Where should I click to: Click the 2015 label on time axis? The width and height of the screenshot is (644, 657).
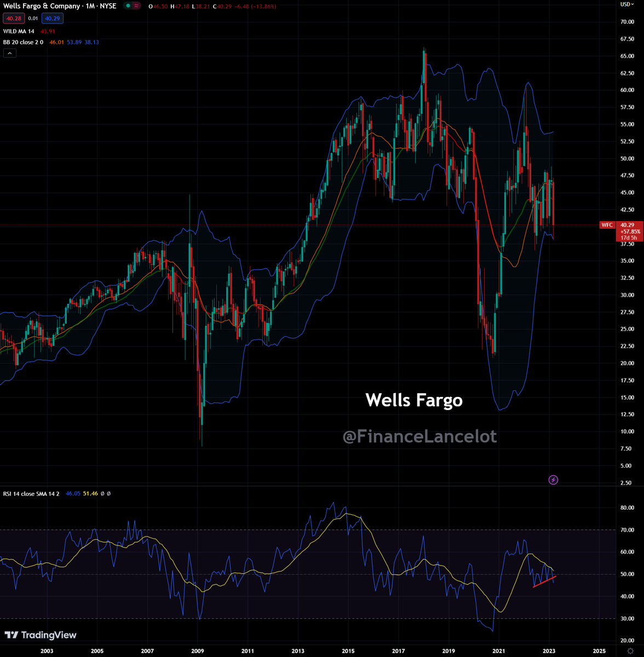[348, 651]
